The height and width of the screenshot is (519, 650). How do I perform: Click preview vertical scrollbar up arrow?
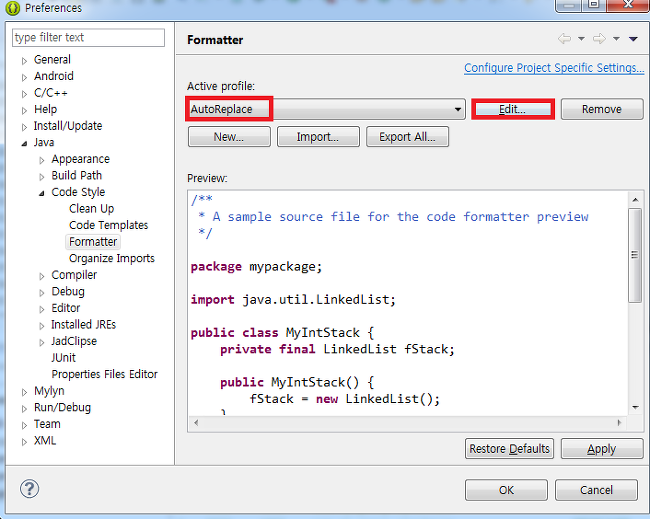[635, 200]
